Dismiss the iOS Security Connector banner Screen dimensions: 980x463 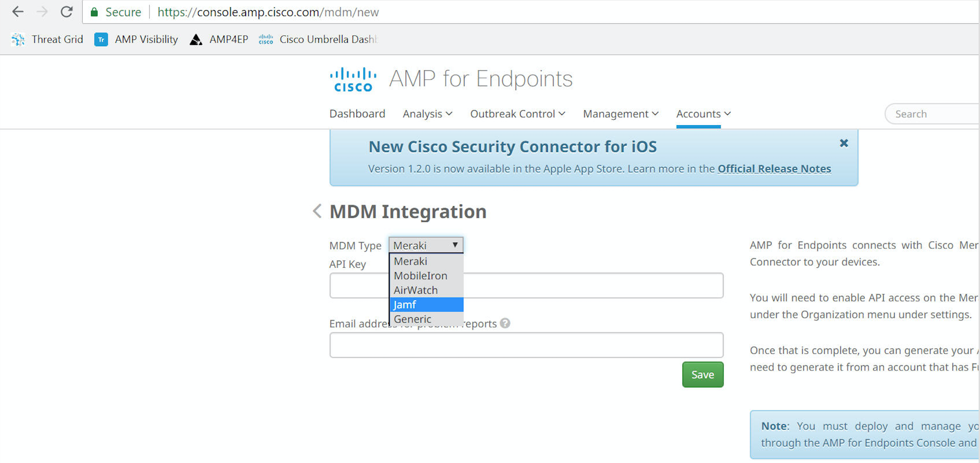[x=843, y=143]
